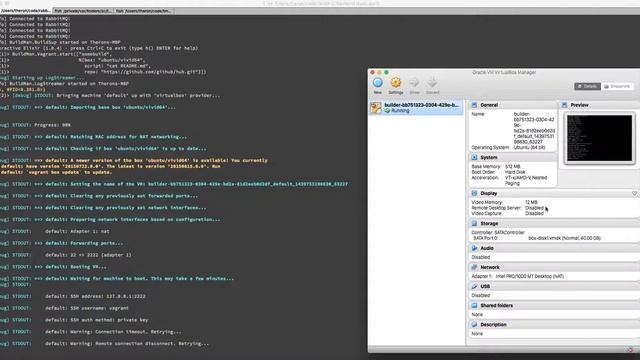This screenshot has height=360, width=640.
Task: Click the Display section header label
Action: (489, 193)
